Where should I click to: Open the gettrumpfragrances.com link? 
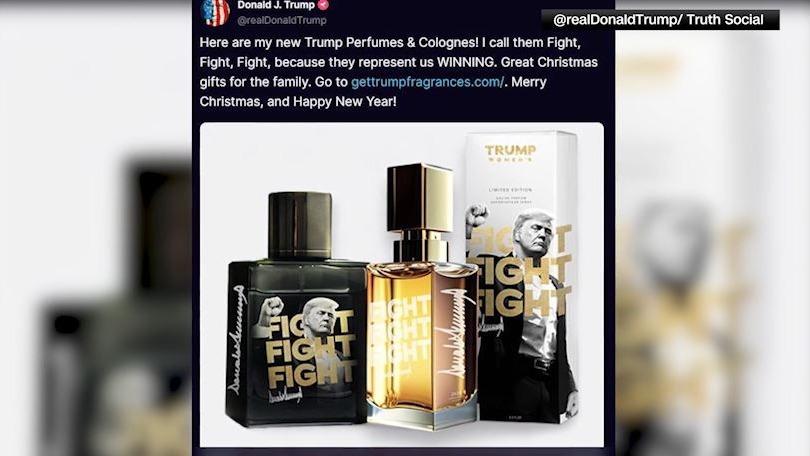[x=427, y=82]
